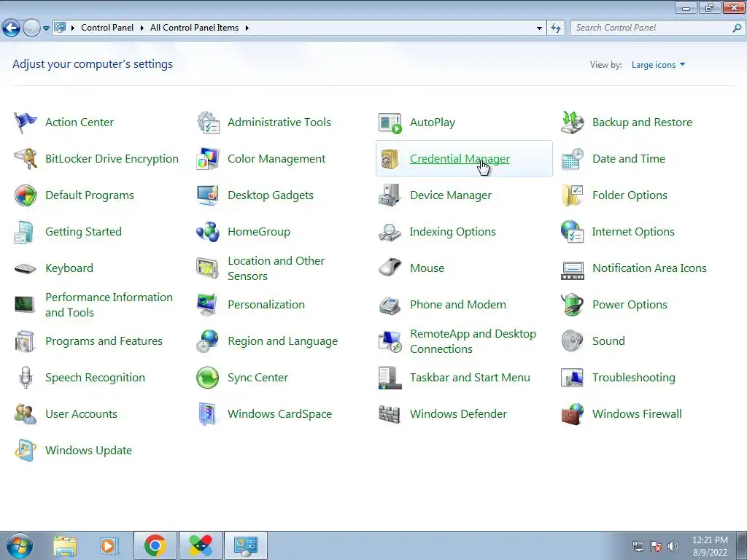This screenshot has width=747, height=560.
Task: Open the Windows Firewall brick icon
Action: click(573, 414)
